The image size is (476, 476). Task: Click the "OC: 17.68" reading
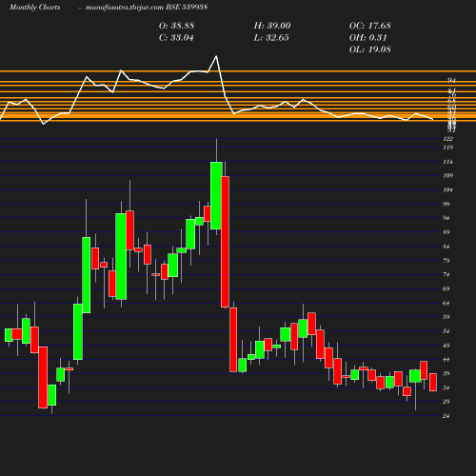(370, 26)
